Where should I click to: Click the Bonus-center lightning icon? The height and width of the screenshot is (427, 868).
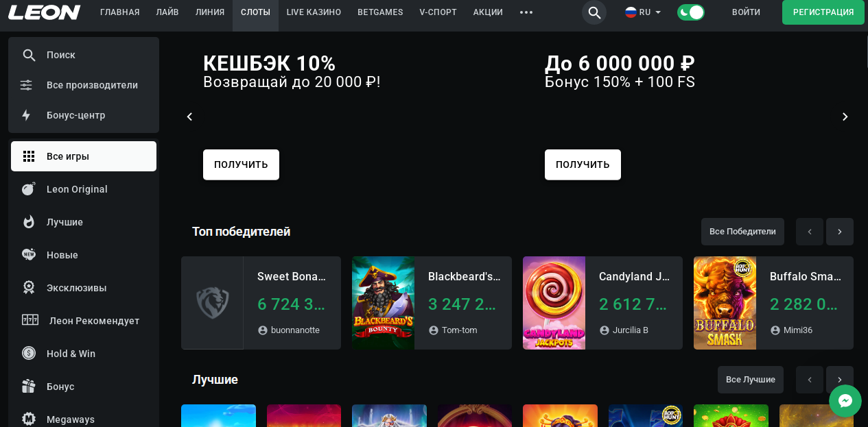point(27,115)
